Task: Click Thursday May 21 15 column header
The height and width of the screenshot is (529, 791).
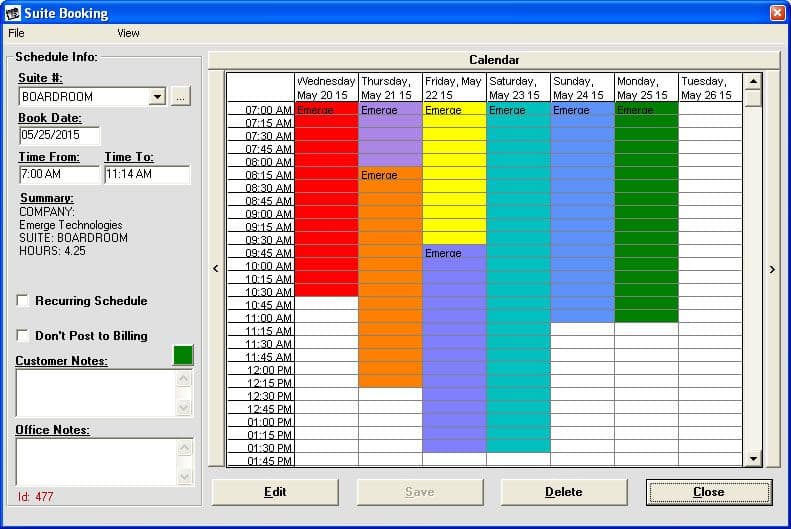Action: click(x=390, y=88)
